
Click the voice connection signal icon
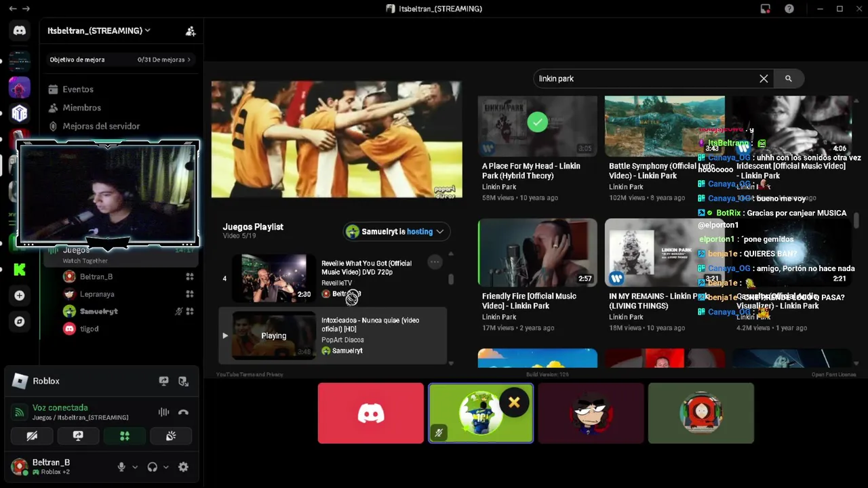[x=18, y=412]
